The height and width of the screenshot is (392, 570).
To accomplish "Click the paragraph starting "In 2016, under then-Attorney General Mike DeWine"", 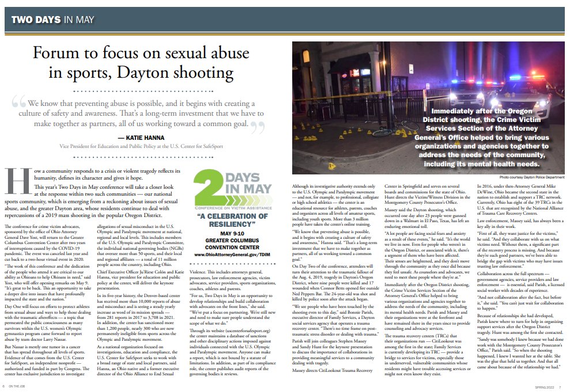I will [x=520, y=200].
